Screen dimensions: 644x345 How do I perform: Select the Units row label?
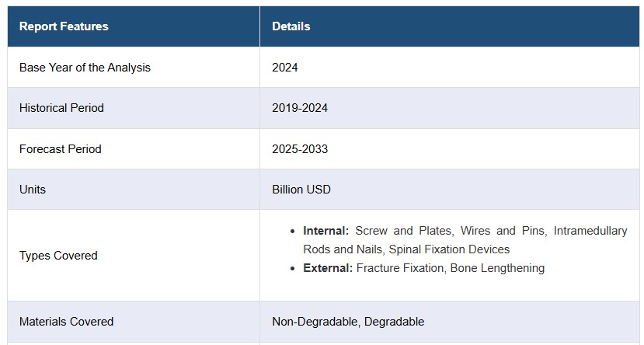(33, 190)
